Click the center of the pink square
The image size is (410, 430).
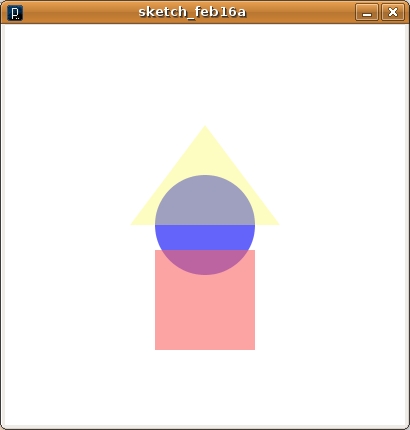point(205,300)
